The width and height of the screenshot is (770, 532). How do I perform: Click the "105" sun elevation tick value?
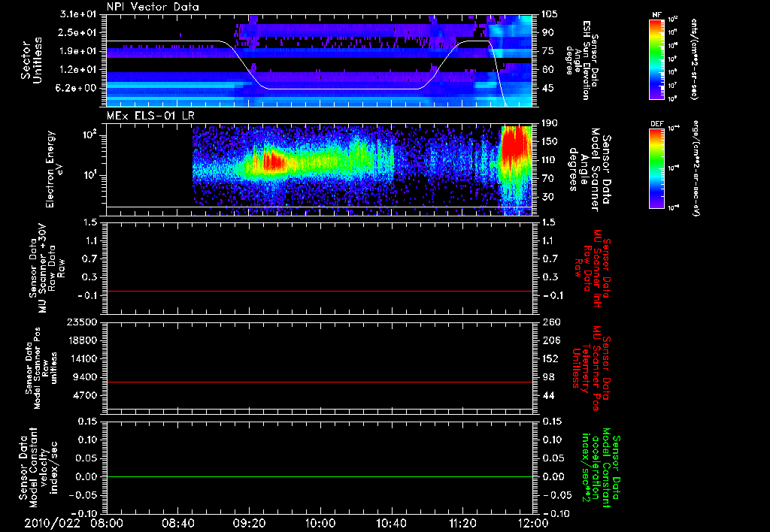pyautogui.click(x=550, y=14)
